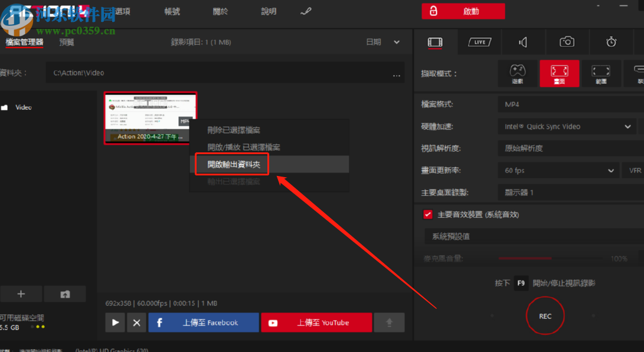Select the audio recording mode speaker icon
Screen dimensions: 644x352
(523, 41)
